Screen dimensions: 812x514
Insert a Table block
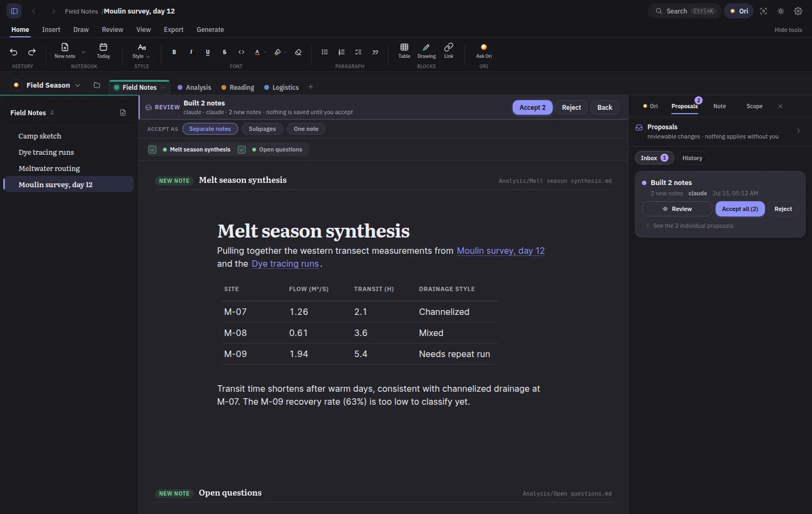[x=404, y=51]
